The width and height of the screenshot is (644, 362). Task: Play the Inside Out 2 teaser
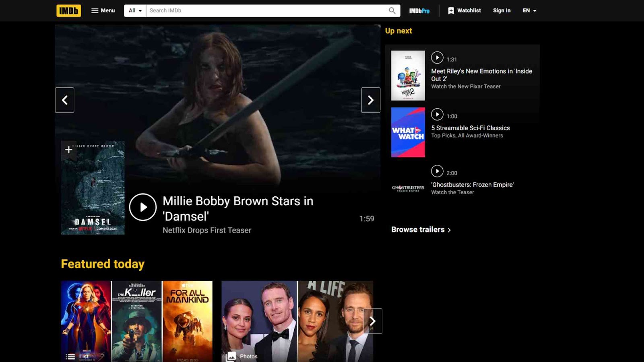tap(437, 58)
